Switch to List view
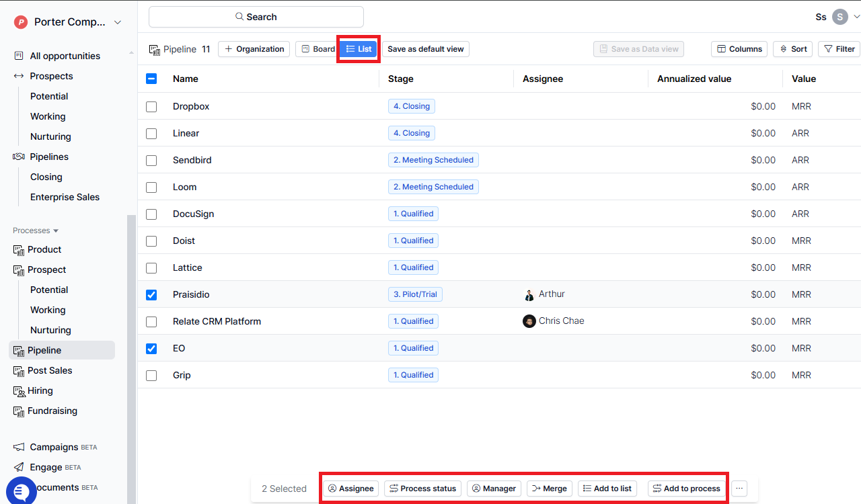The height and width of the screenshot is (504, 861). tap(358, 48)
